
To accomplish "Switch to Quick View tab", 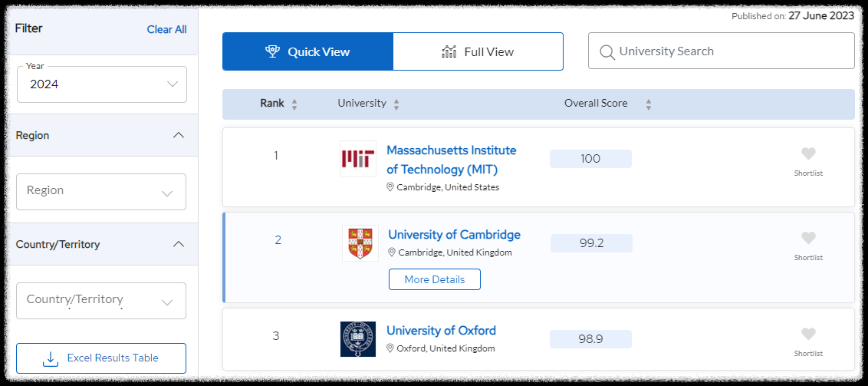I will (x=307, y=51).
